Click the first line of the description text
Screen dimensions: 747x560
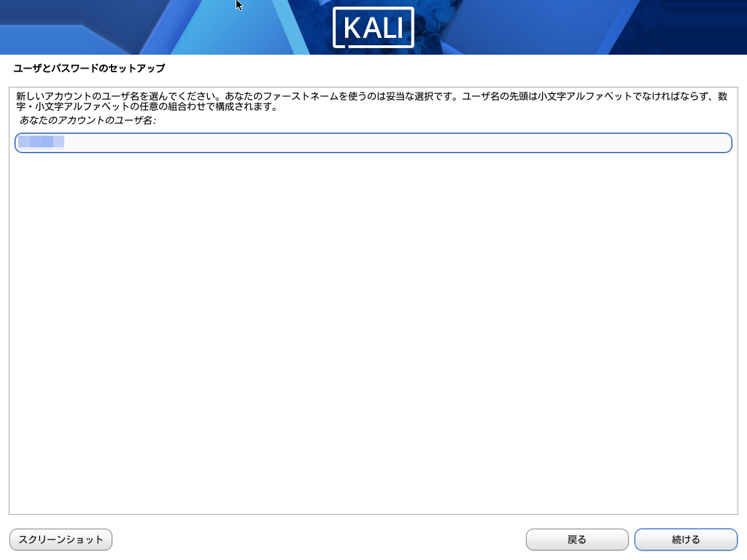371,96
